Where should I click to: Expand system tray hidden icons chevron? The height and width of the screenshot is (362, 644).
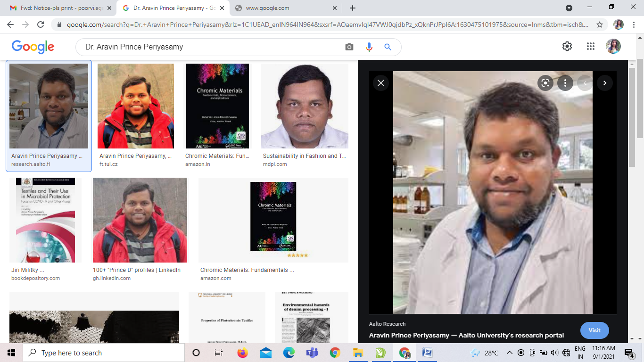click(x=509, y=353)
